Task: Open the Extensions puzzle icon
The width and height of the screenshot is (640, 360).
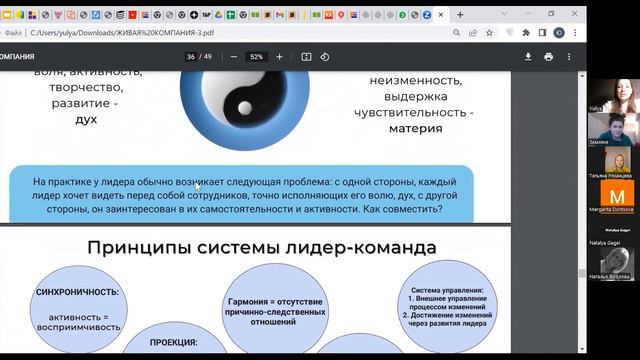Action: pos(526,33)
